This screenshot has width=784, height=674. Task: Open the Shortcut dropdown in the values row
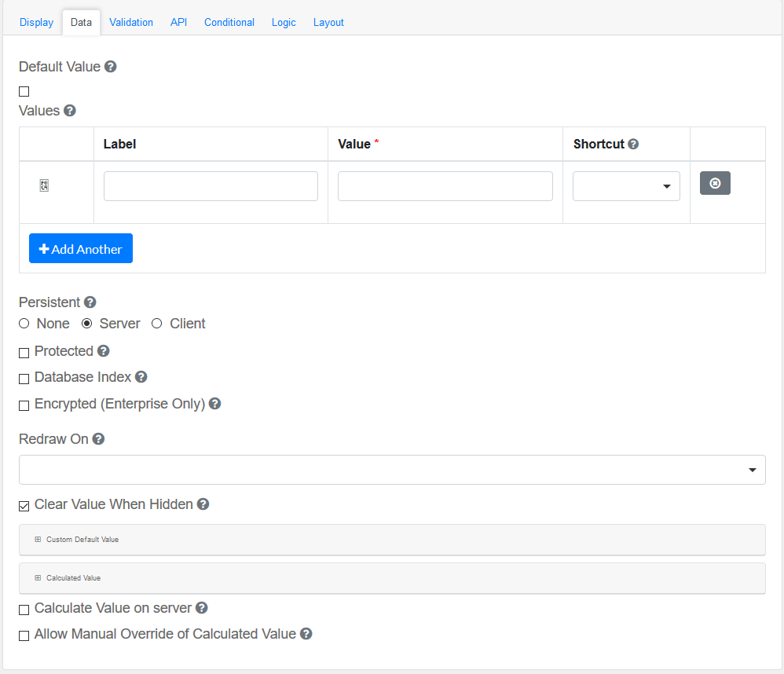pos(626,186)
